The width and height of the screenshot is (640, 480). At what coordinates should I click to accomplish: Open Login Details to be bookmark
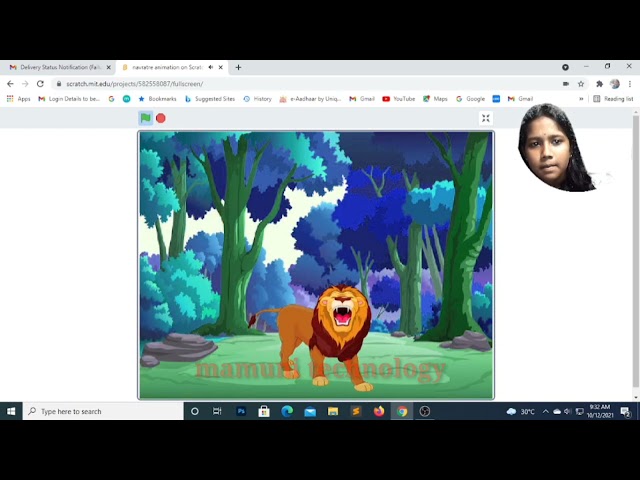coord(69,99)
